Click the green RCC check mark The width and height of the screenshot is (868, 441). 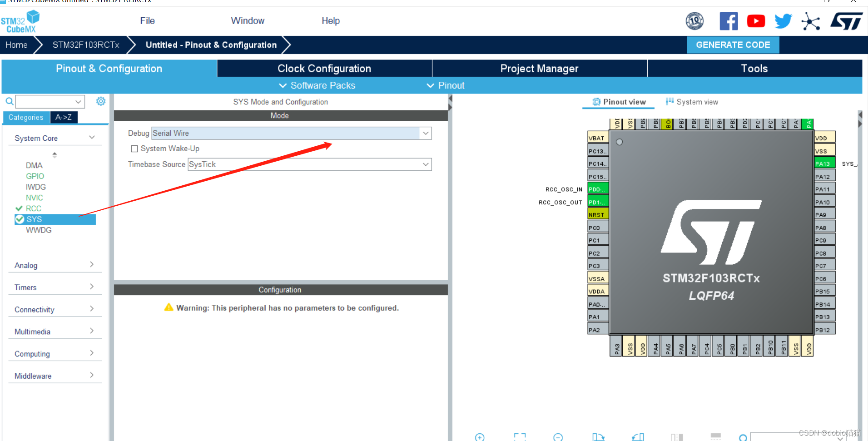[19, 208]
